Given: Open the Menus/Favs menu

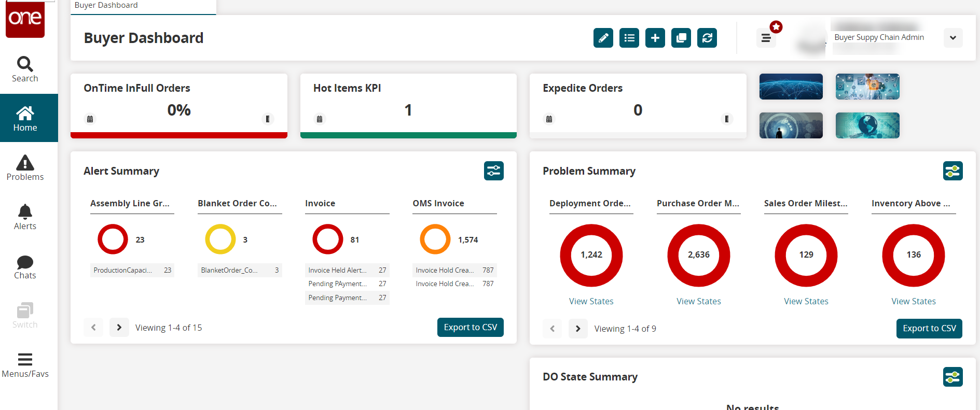Looking at the screenshot, I should pos(25,365).
